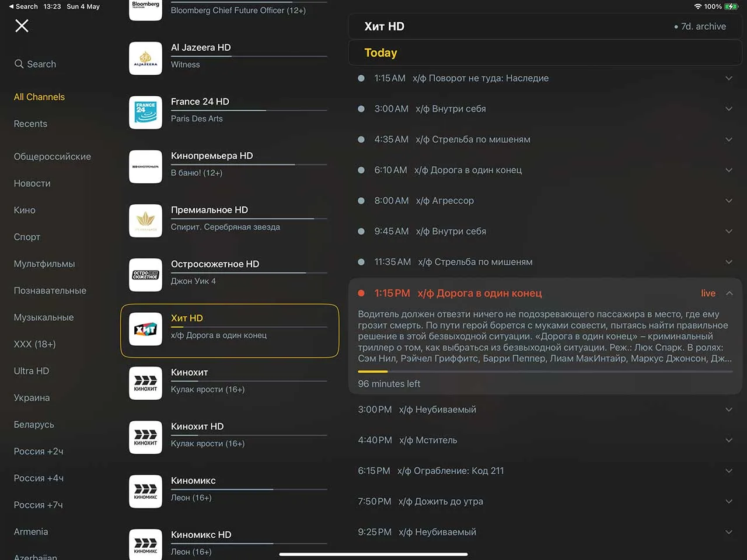Close the channel guide with the X

tap(22, 26)
